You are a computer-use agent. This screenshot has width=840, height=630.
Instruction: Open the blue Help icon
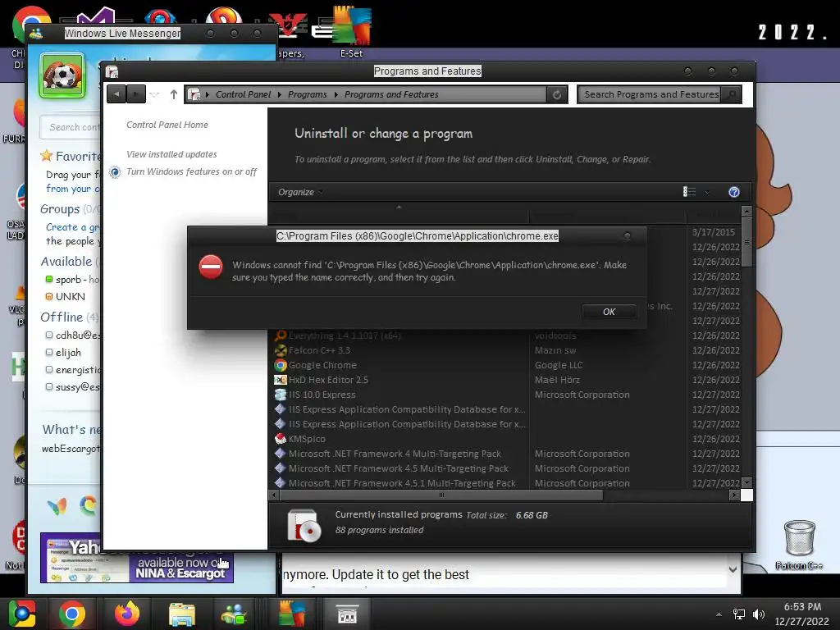tap(734, 192)
